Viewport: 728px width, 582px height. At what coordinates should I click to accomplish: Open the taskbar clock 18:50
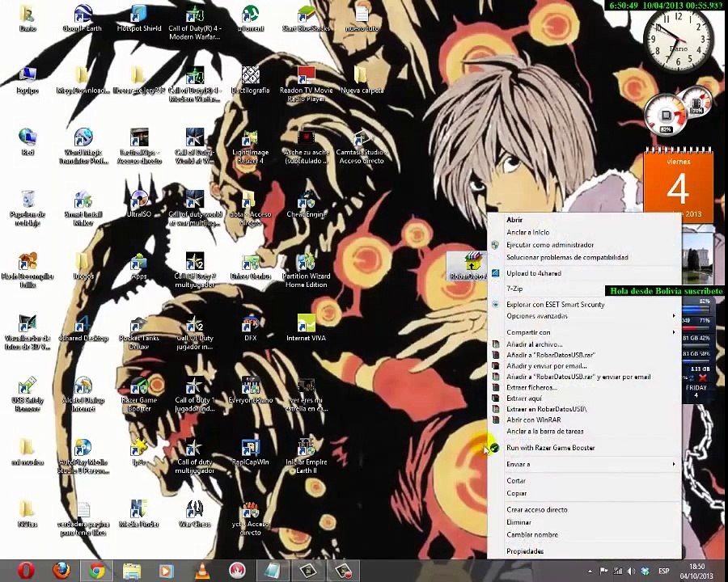point(697,571)
